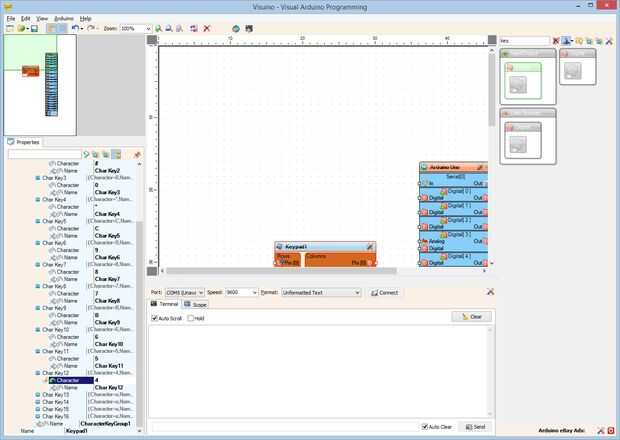Toggle the Auto Scroll checkbox

coord(155,318)
